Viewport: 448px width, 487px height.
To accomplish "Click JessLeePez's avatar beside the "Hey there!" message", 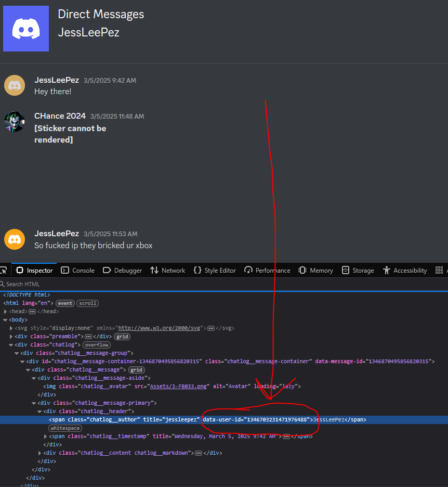I will tap(15, 85).
